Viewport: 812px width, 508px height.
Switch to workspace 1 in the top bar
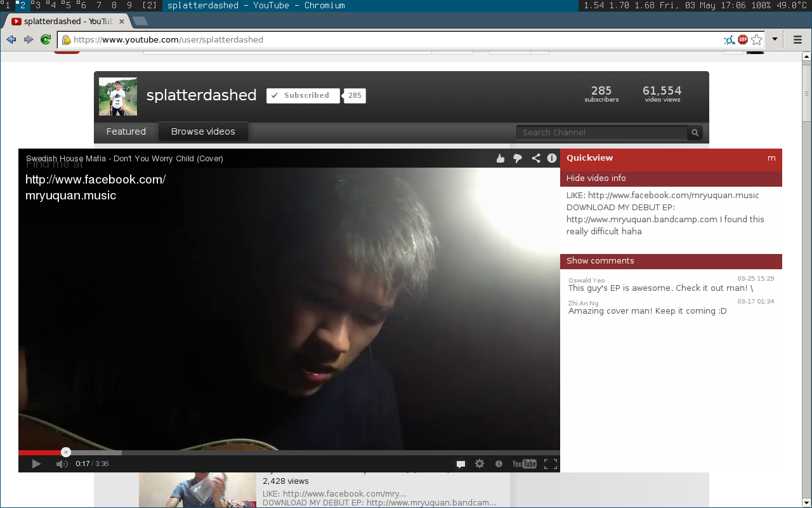7,5
